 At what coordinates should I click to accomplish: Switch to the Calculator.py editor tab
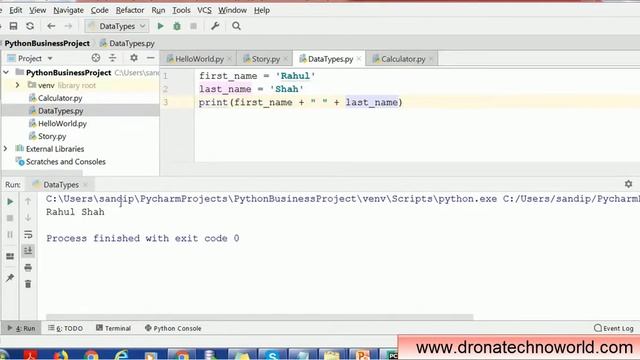click(x=402, y=59)
